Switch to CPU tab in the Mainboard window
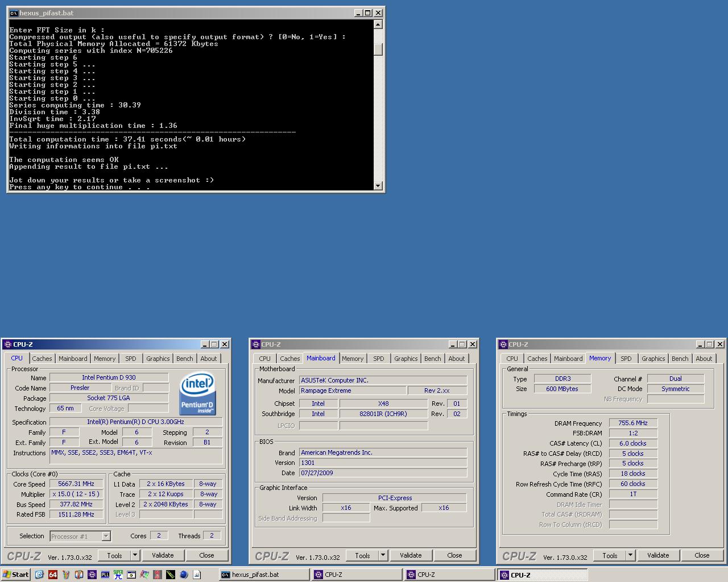 tap(265, 359)
